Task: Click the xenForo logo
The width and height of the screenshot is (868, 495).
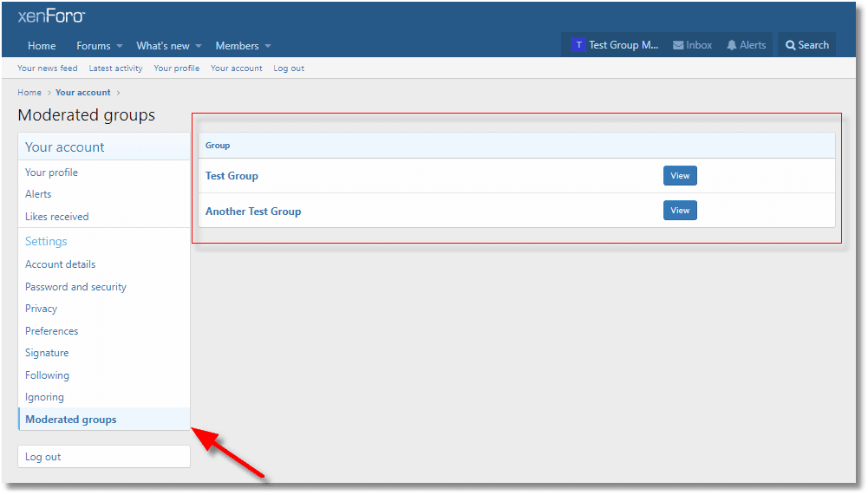Action: [51, 16]
